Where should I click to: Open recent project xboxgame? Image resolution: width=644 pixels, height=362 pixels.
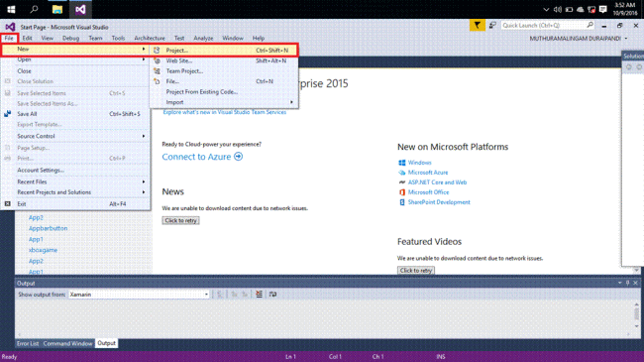[x=43, y=250]
